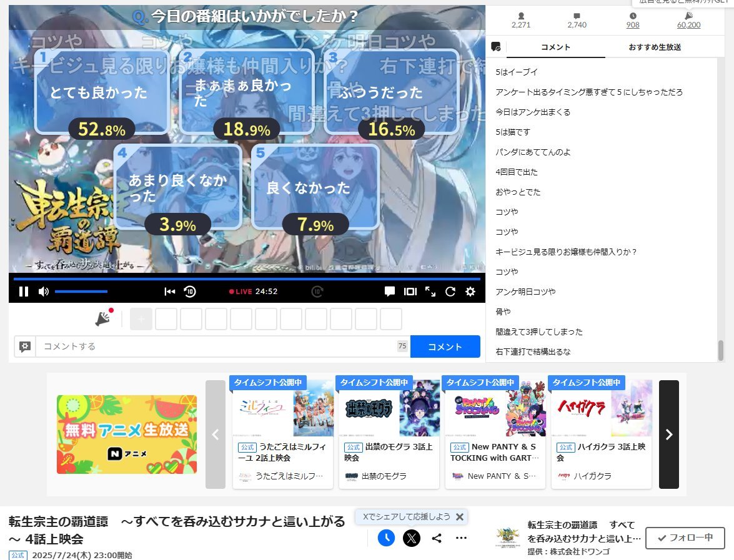
Task: Enter fullscreen with the expand arrows icon
Action: 430,292
